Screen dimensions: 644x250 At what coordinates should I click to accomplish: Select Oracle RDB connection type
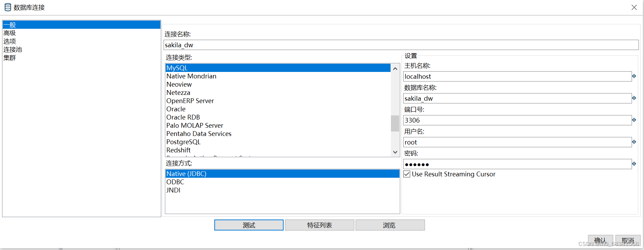[x=278, y=117]
